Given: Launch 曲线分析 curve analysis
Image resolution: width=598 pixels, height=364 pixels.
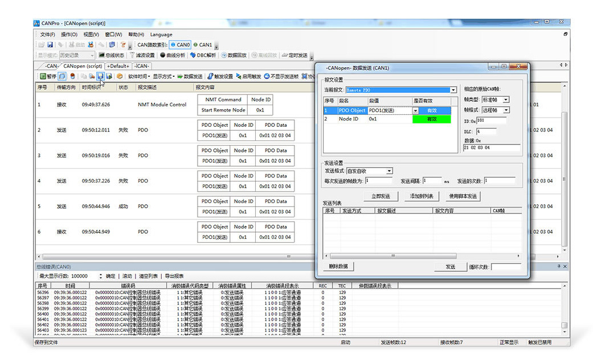Looking at the screenshot, I should pos(173,55).
